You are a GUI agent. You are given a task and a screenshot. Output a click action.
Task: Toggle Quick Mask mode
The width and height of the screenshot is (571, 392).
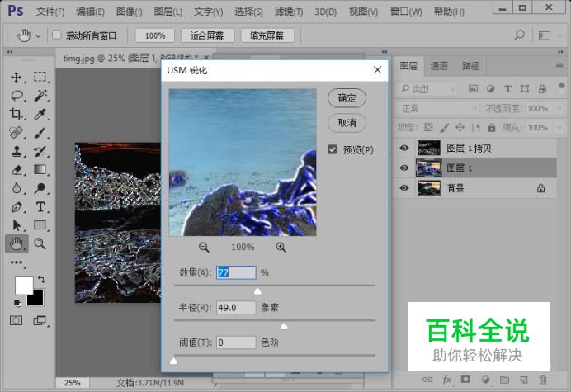tap(16, 320)
